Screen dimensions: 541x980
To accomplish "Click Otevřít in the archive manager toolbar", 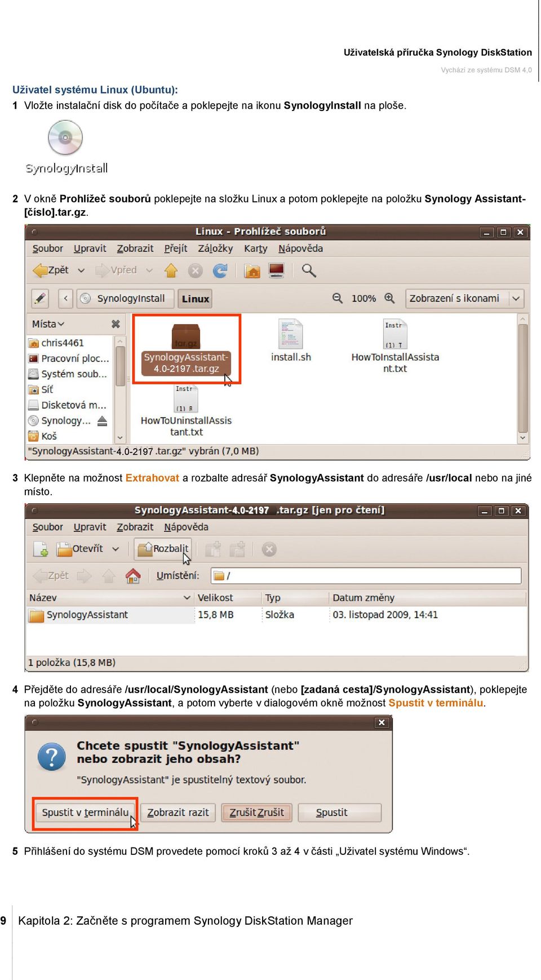I will tap(80, 549).
